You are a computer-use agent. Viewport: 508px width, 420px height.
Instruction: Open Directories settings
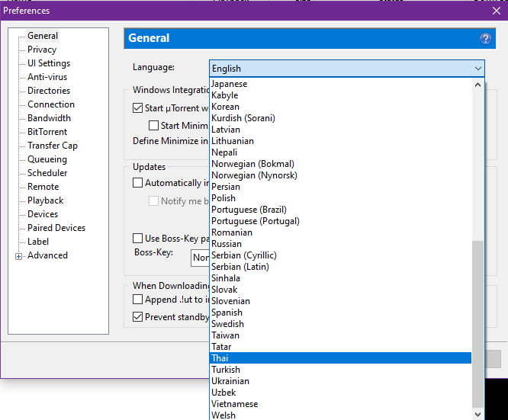pyautogui.click(x=49, y=91)
